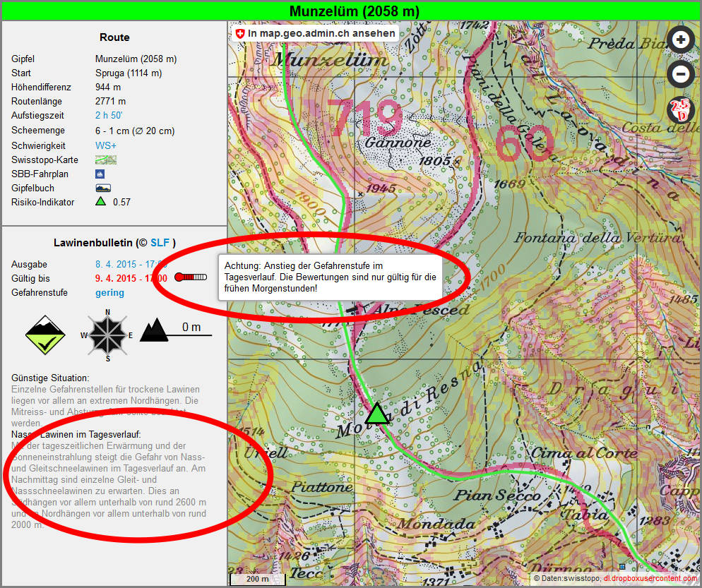
Task: Click the green Risiko-Indikator triangle
Action: [100, 202]
